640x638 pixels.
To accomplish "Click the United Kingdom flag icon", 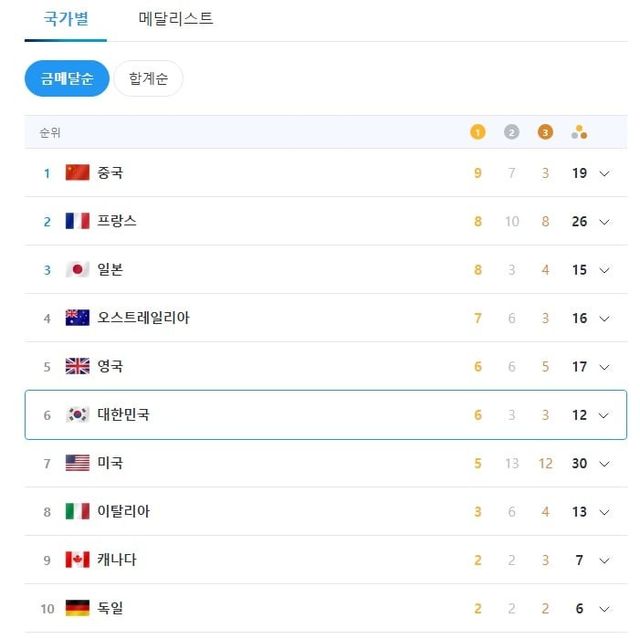I will click(77, 366).
